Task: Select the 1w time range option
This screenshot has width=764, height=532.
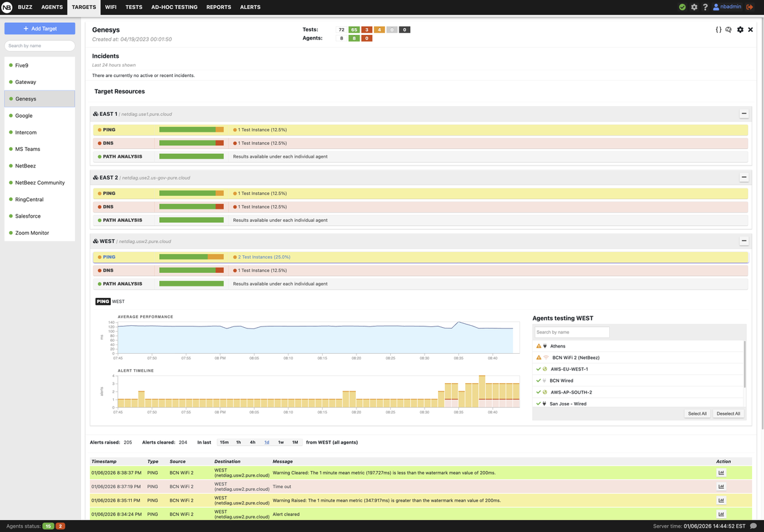Action: [x=281, y=442]
